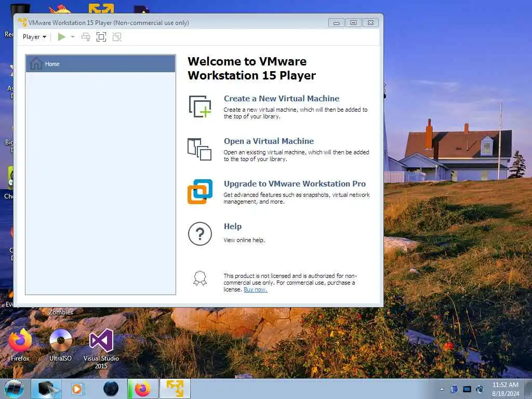Click the green Play virtual machine button
Image resolution: width=532 pixels, height=399 pixels.
[x=61, y=37]
